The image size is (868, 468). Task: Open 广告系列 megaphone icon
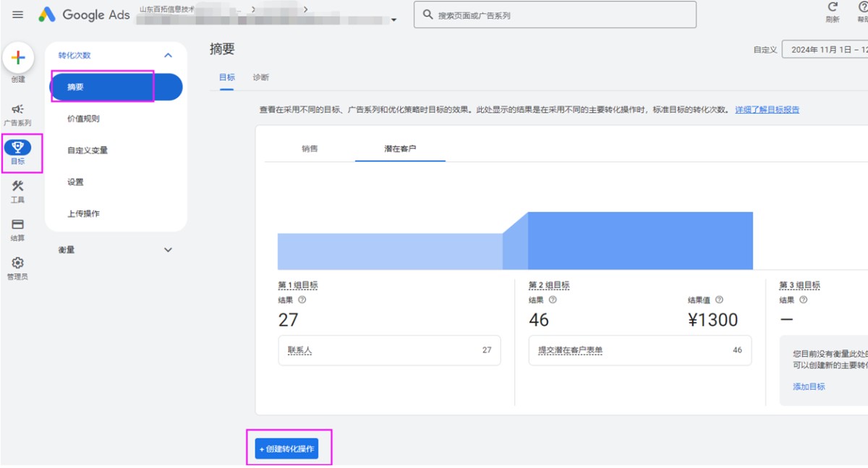tap(18, 109)
